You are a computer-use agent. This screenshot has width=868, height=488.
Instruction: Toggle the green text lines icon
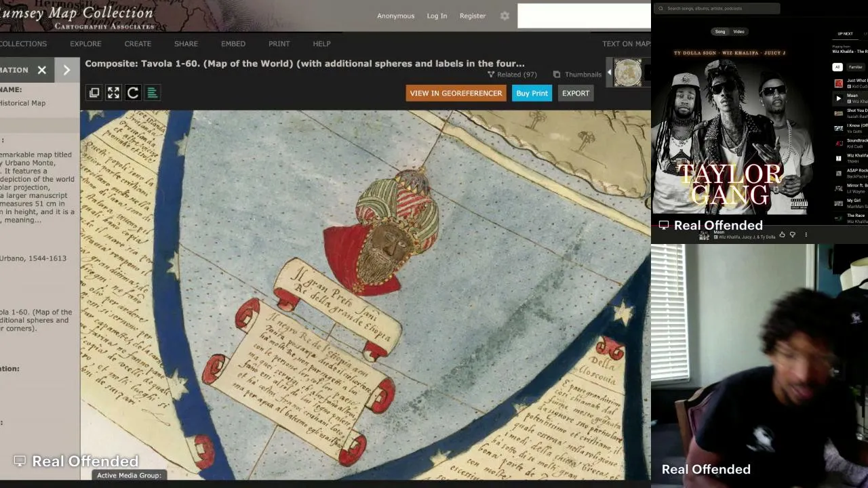152,93
